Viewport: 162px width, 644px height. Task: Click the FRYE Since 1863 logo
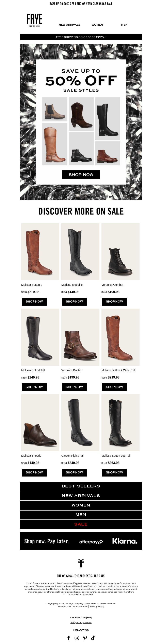34,20
